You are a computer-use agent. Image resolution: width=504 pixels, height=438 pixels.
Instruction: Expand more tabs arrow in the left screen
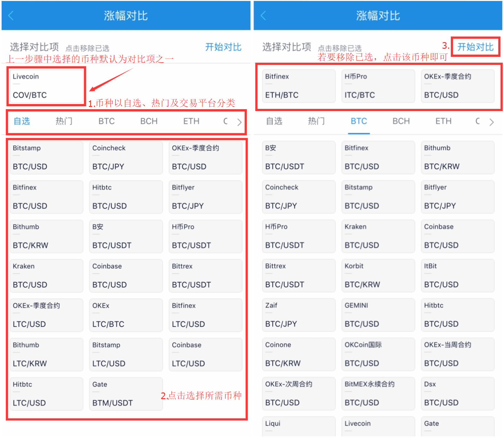[x=239, y=122]
